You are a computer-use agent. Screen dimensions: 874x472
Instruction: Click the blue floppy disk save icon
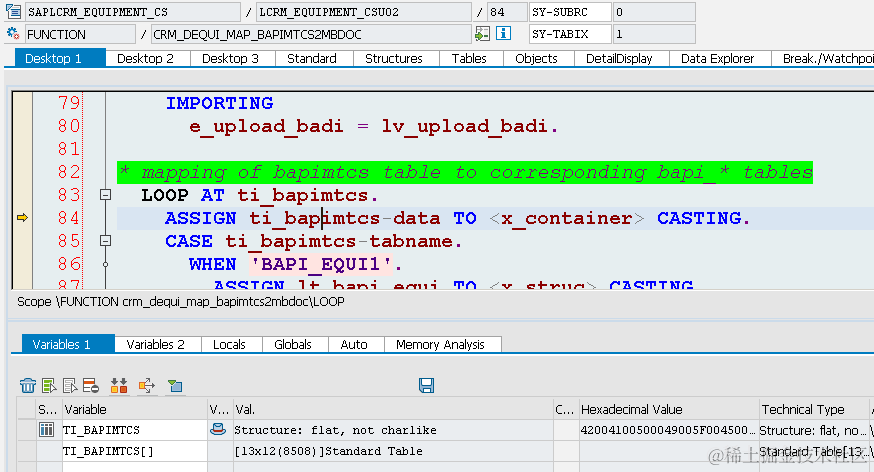click(x=426, y=385)
